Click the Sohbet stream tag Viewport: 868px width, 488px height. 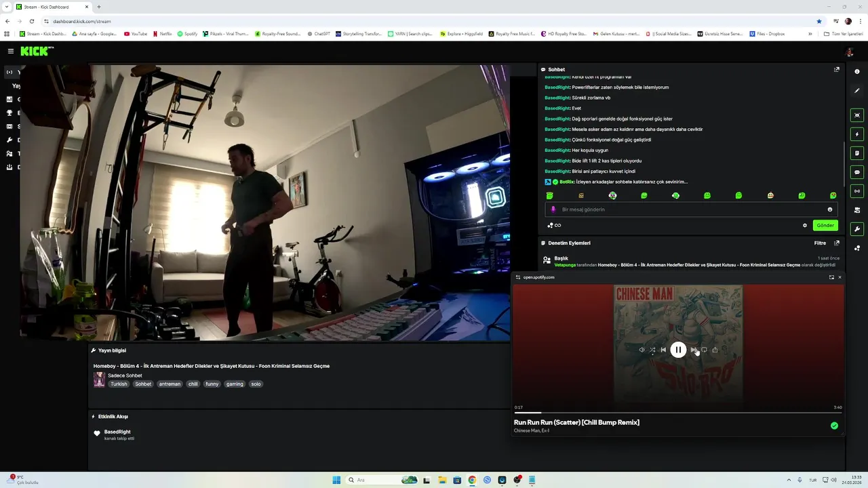point(143,384)
